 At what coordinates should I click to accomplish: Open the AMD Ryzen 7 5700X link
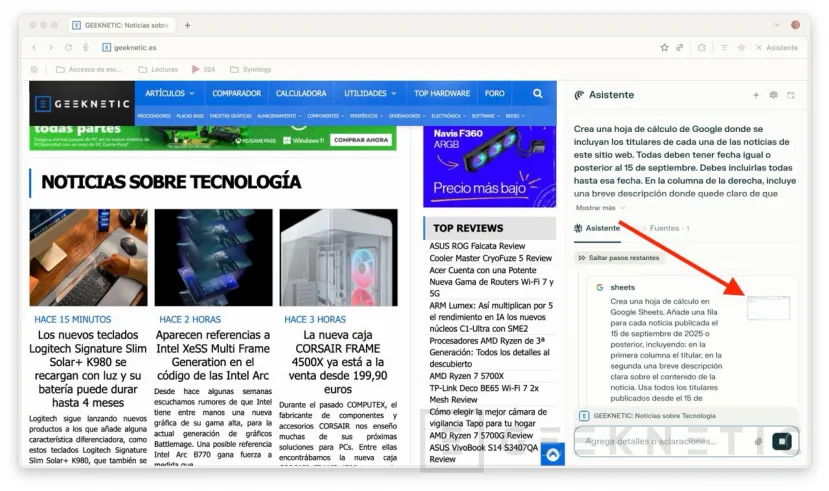[x=466, y=376]
